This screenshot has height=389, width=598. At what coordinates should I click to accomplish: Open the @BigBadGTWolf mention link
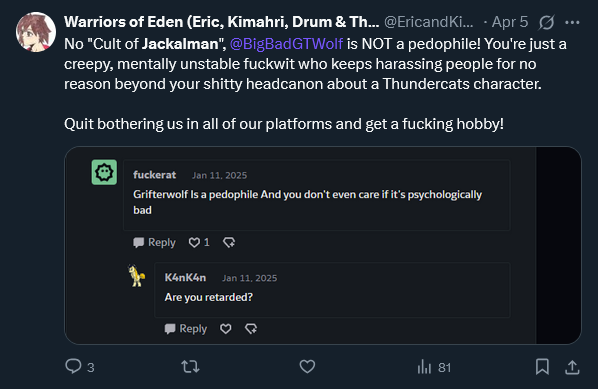286,44
